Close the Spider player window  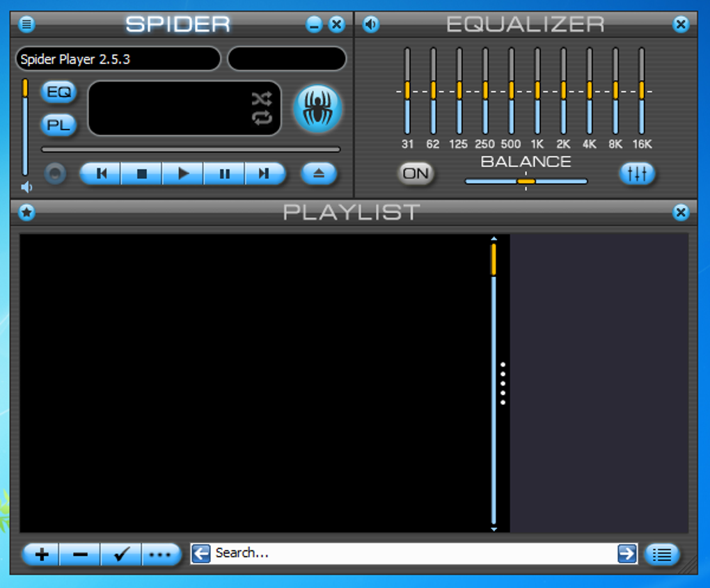(336, 24)
